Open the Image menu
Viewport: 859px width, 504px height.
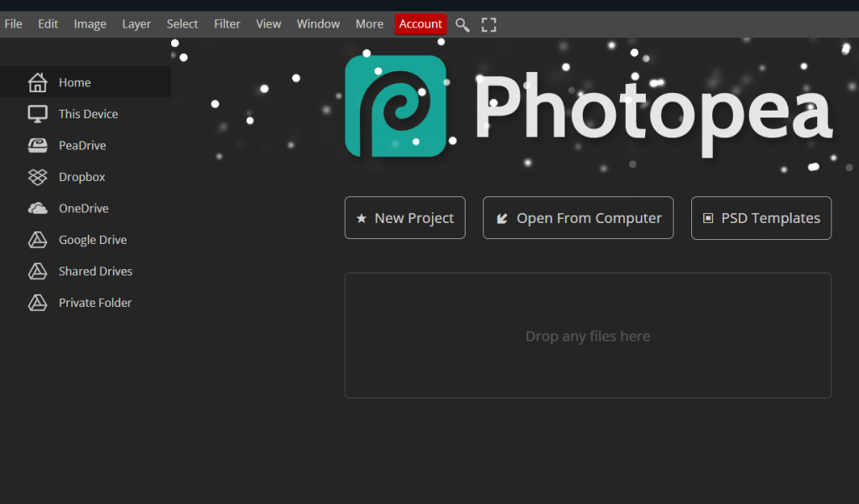coord(90,23)
